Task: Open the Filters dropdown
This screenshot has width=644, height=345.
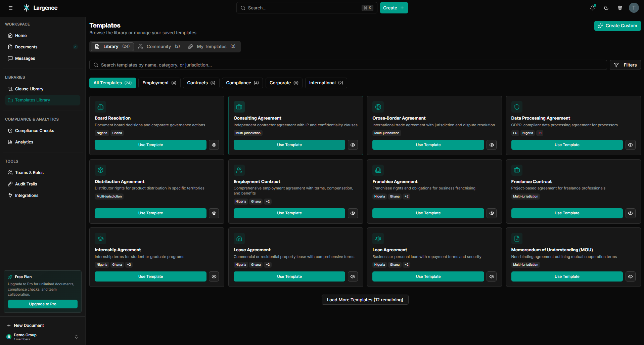Action: (625, 65)
